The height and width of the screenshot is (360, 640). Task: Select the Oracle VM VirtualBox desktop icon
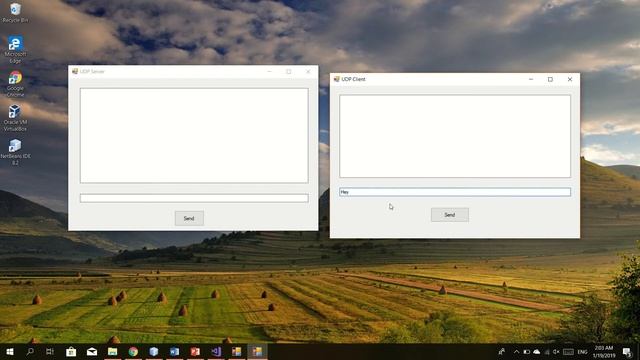(x=15, y=118)
